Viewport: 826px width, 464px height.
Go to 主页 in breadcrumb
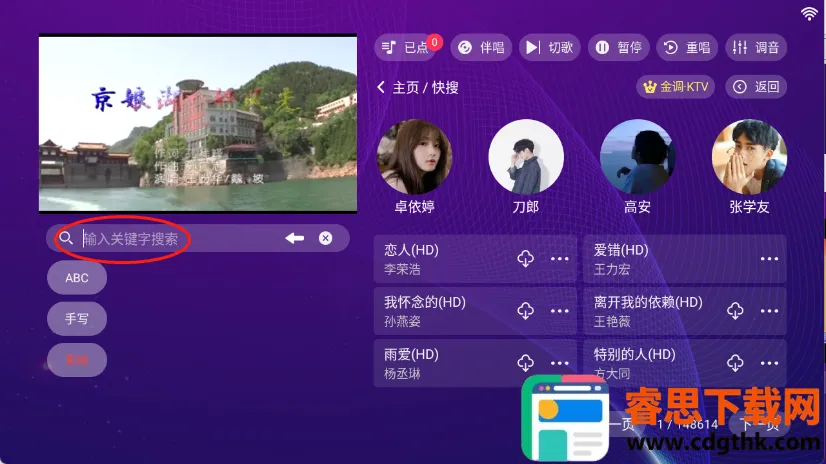[x=406, y=87]
